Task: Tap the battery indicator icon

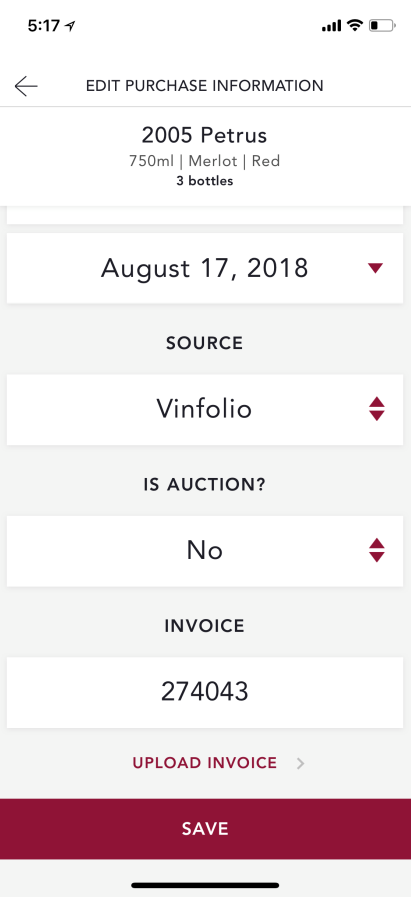Action: click(382, 25)
